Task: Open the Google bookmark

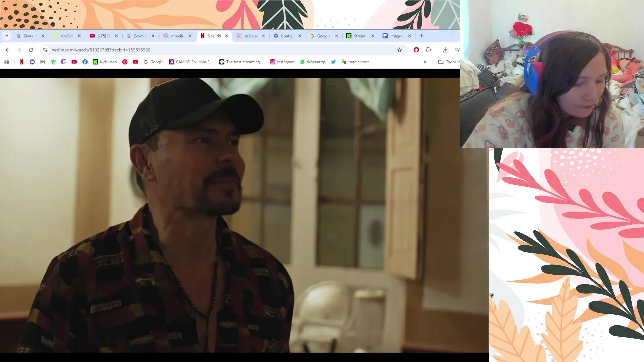Action: (x=153, y=62)
